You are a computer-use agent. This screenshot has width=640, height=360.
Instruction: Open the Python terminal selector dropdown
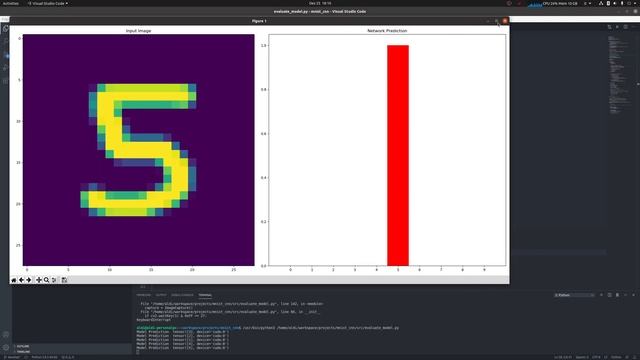(x=574, y=295)
